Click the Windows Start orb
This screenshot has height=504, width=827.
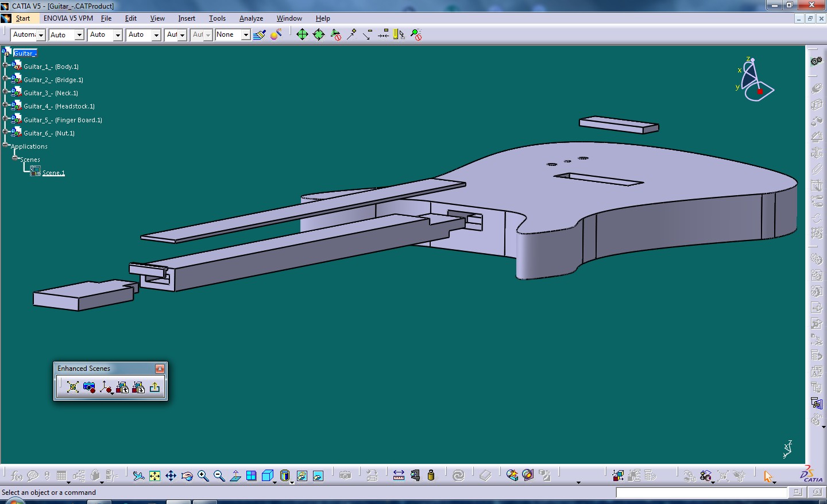tap(16, 501)
